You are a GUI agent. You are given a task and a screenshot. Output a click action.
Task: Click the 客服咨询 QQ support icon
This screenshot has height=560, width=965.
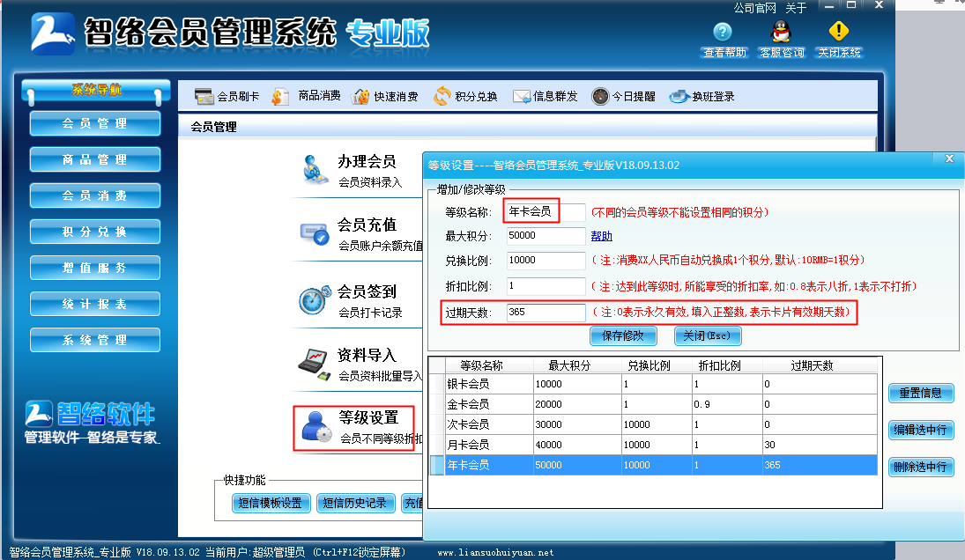pos(782,40)
